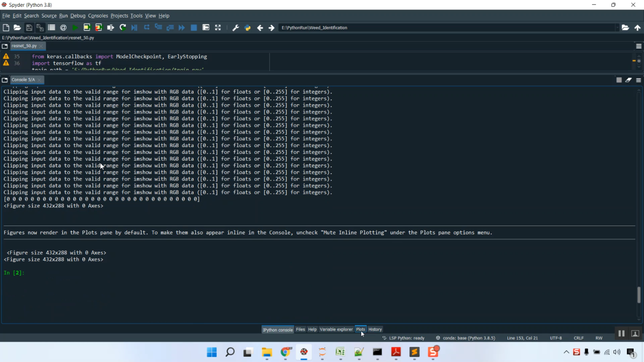The height and width of the screenshot is (362, 644).
Task: Click the Run current cell icon
Action: point(87,27)
